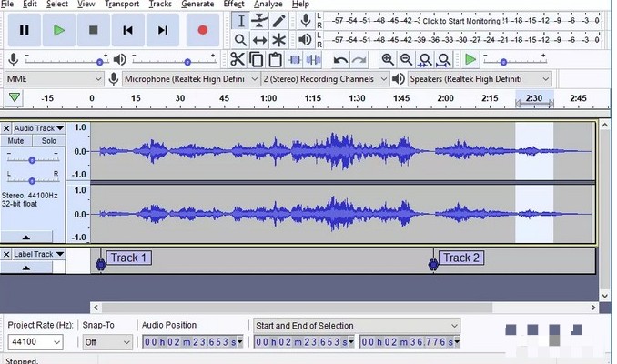Paste with the clipboard icon
Screen dimensions: 617x364
click(275, 60)
